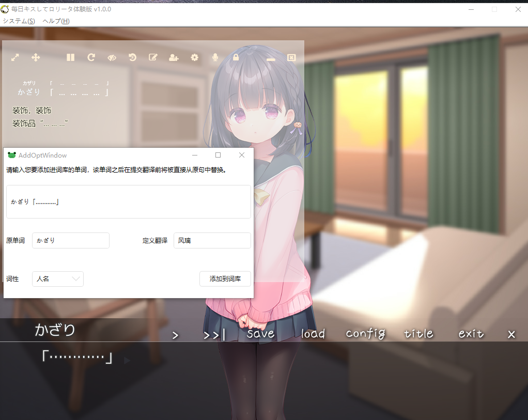The height and width of the screenshot is (420, 528).
Task: Click the save button in game bar
Action: 260,334
